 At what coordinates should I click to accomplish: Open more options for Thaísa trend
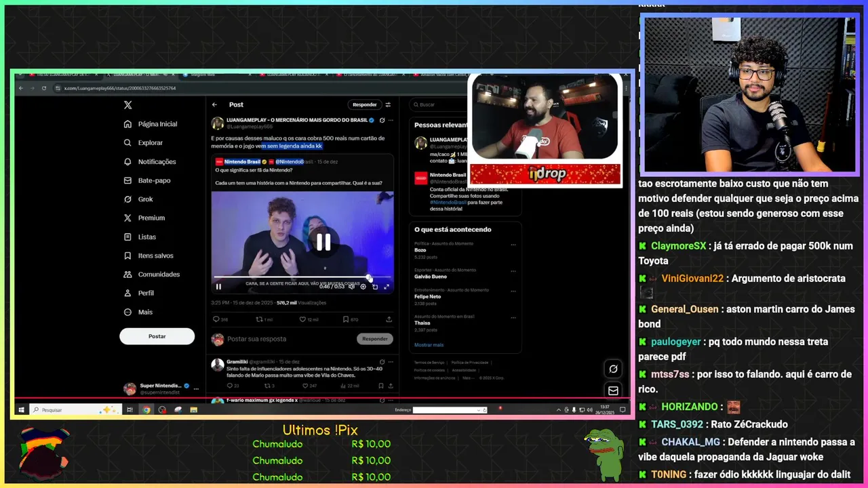[513, 318]
